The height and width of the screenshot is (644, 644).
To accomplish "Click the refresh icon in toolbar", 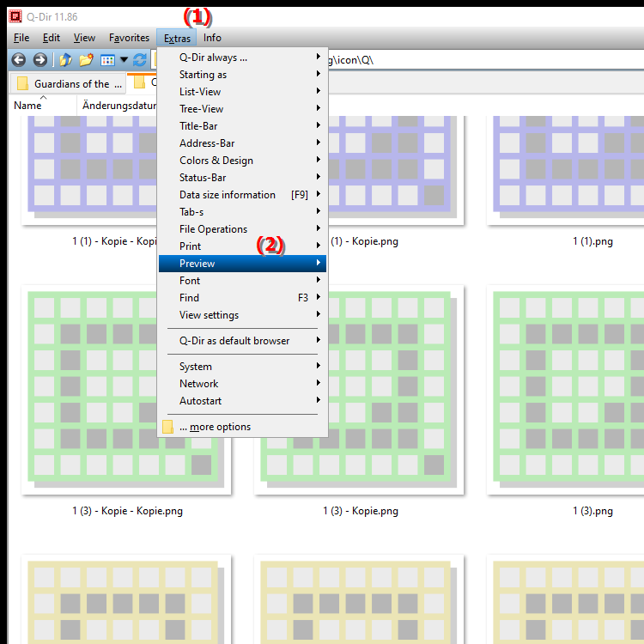I will 140,60.
